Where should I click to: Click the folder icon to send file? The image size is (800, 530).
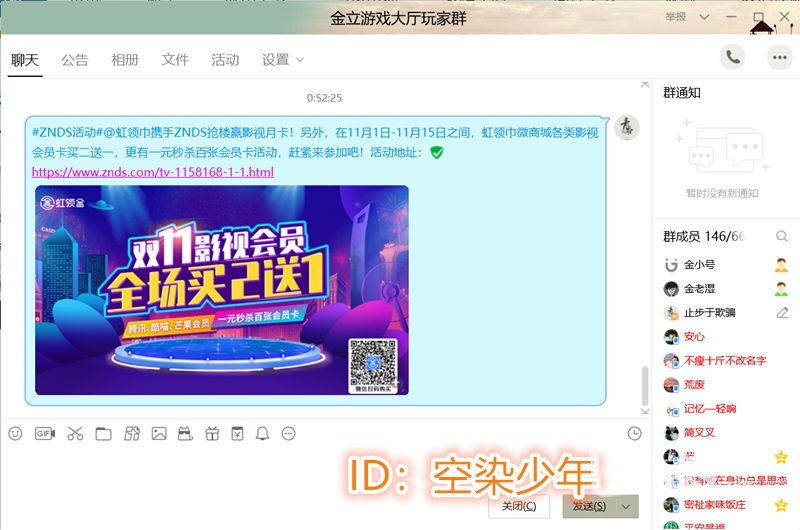(103, 434)
